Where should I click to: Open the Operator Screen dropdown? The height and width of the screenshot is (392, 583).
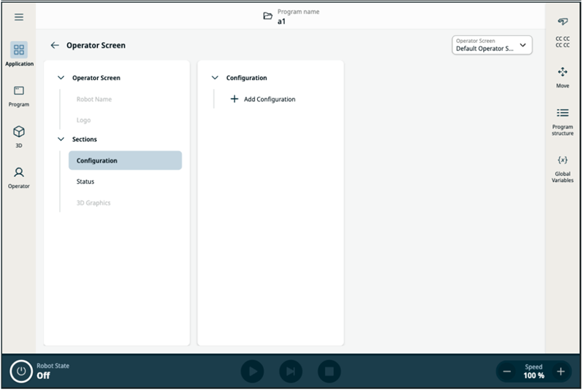tap(493, 45)
